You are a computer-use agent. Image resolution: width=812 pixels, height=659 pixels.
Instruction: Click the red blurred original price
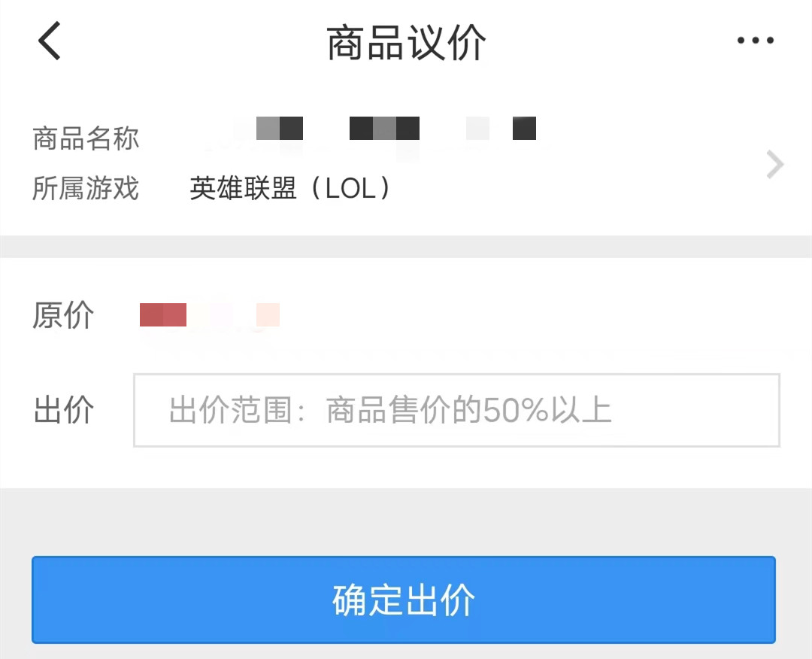click(163, 314)
